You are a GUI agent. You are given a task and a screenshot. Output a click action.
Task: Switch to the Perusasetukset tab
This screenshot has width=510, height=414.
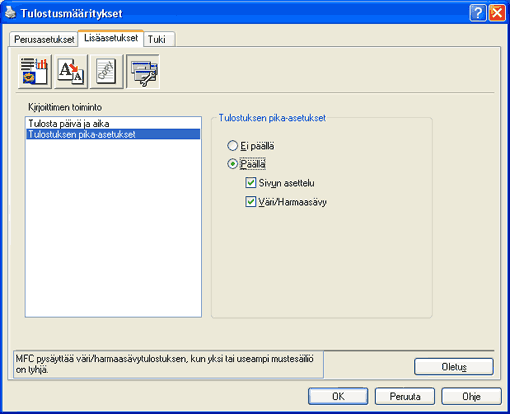[x=44, y=39]
